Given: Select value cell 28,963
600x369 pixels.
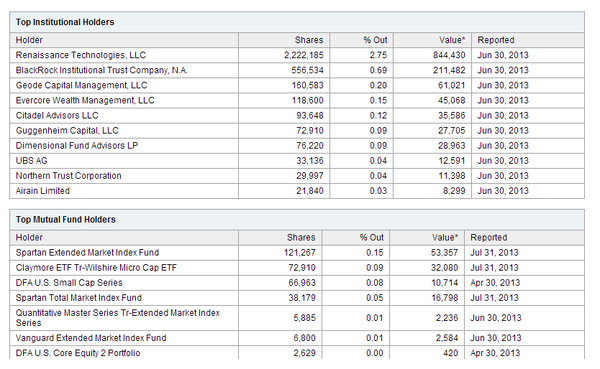Looking at the screenshot, I should click(x=452, y=146).
